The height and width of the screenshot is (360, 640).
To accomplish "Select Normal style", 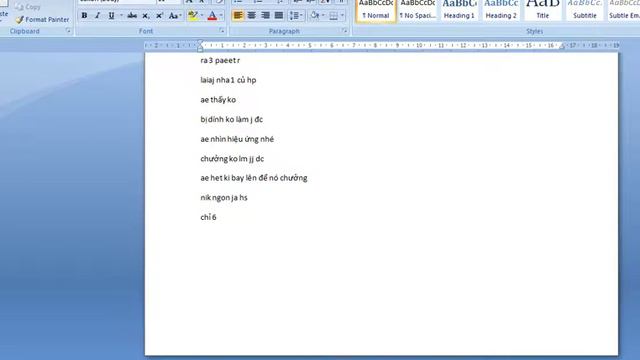I will click(376, 10).
